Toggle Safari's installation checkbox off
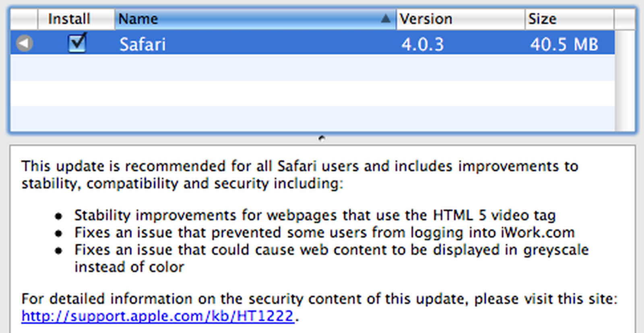Image resolution: width=644 pixels, height=333 pixels. [77, 43]
